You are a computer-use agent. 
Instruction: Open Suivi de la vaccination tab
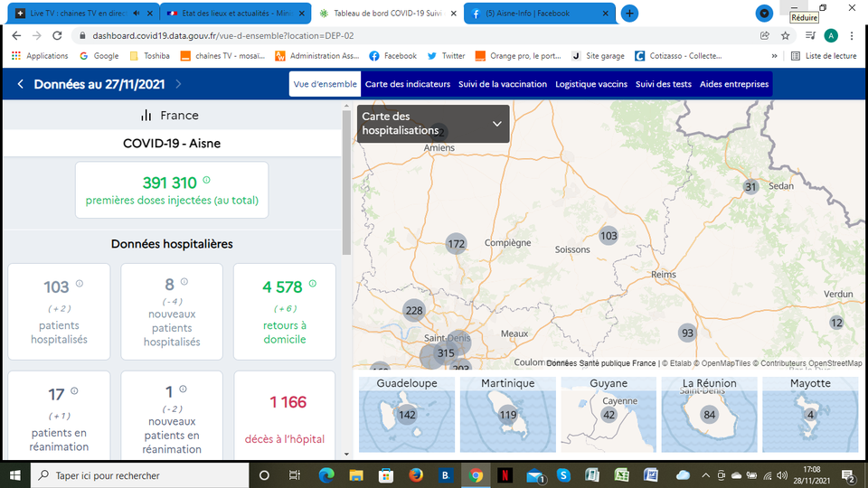tap(503, 84)
